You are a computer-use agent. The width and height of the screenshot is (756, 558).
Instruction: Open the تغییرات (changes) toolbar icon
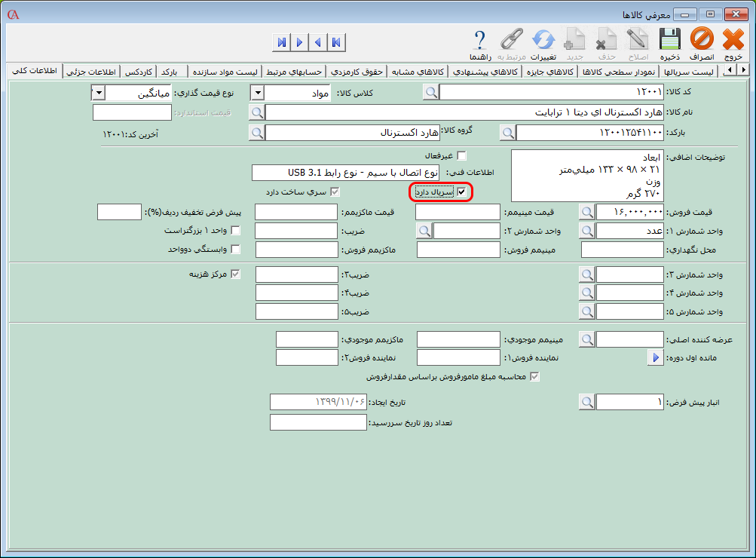(x=543, y=44)
